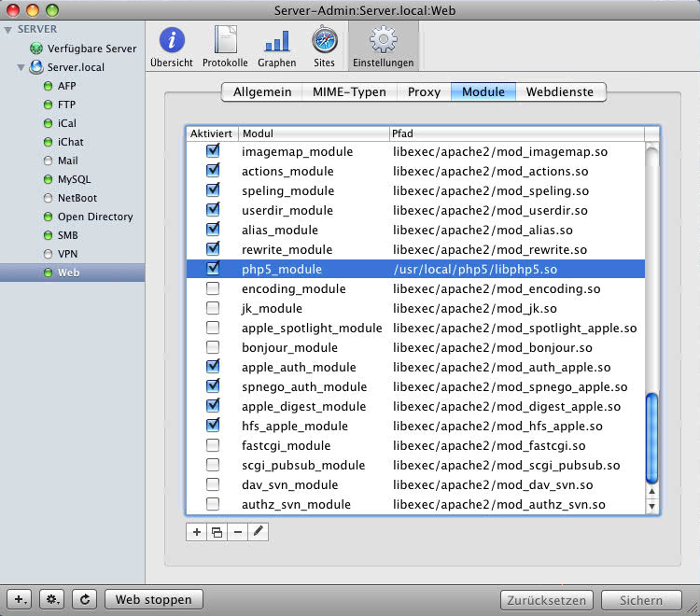Click the add module plus button

[x=196, y=532]
